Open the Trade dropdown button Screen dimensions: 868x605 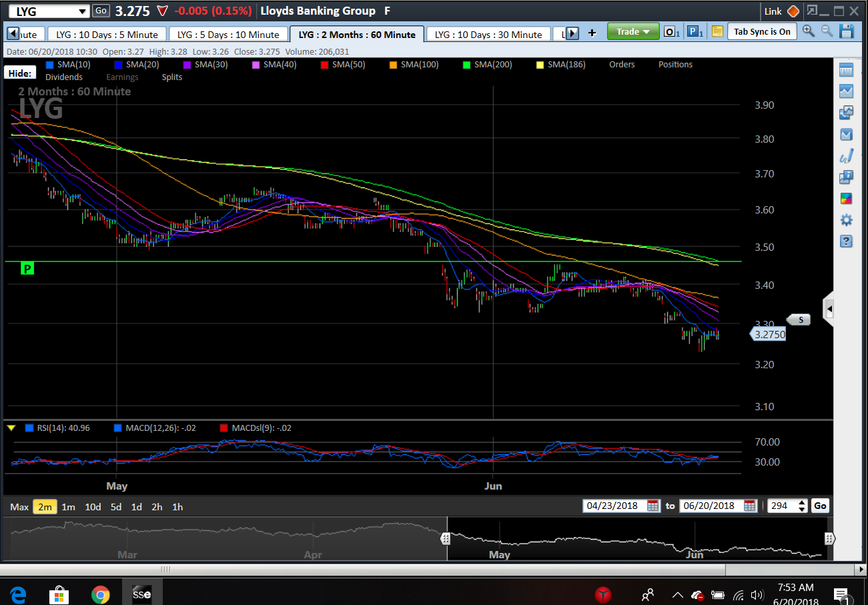click(x=633, y=32)
